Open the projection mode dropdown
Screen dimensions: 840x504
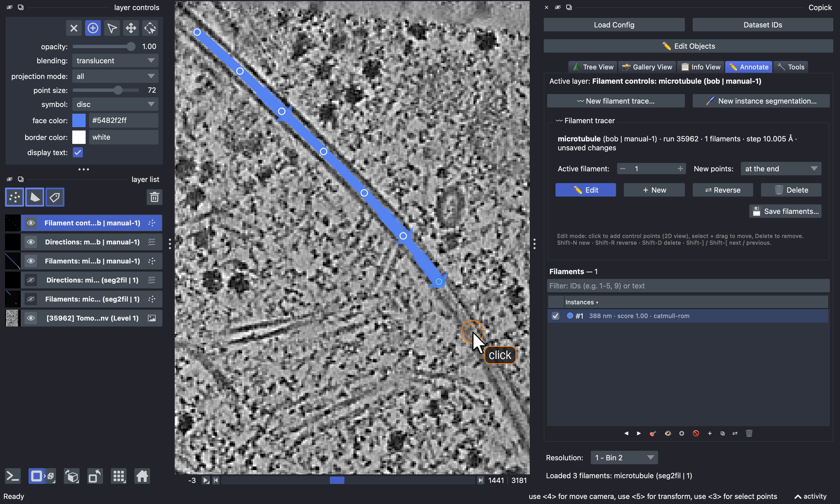tap(115, 76)
